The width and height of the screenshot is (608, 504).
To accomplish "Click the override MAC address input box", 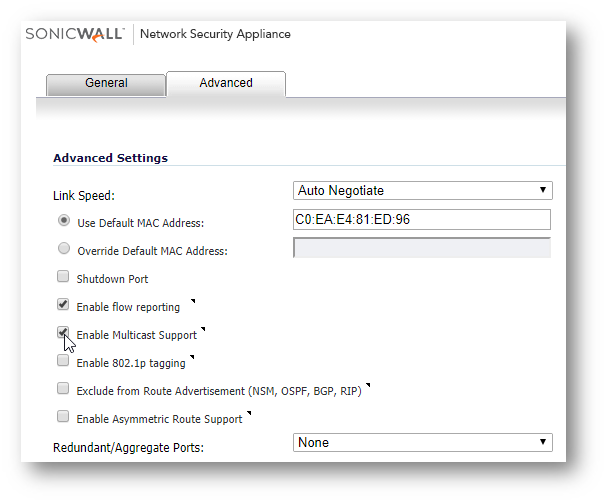I will 422,248.
